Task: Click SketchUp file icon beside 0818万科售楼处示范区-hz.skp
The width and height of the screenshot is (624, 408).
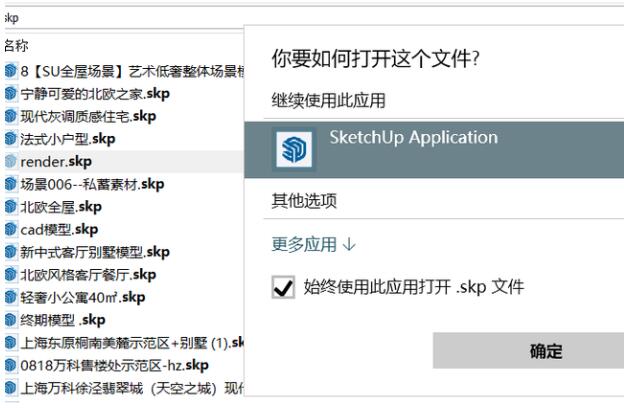Action: (11, 365)
